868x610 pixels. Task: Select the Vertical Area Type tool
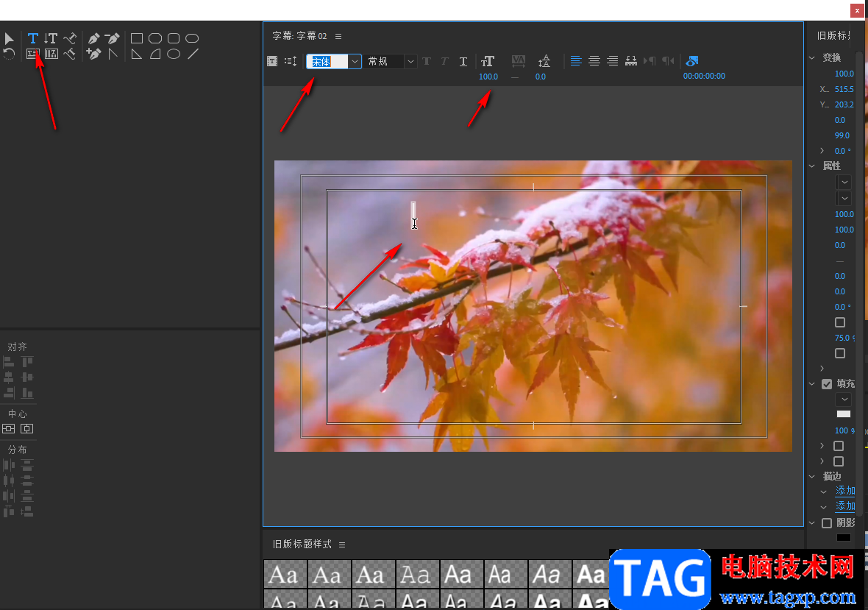pyautogui.click(x=51, y=54)
